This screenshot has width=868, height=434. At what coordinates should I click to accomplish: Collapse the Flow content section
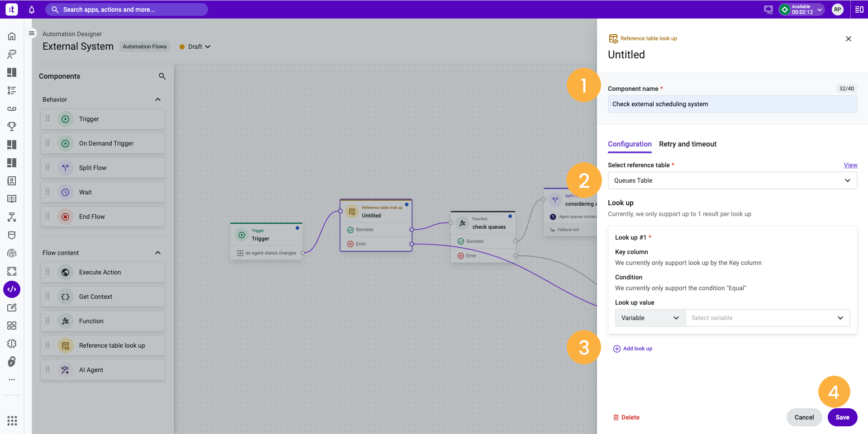(x=158, y=253)
